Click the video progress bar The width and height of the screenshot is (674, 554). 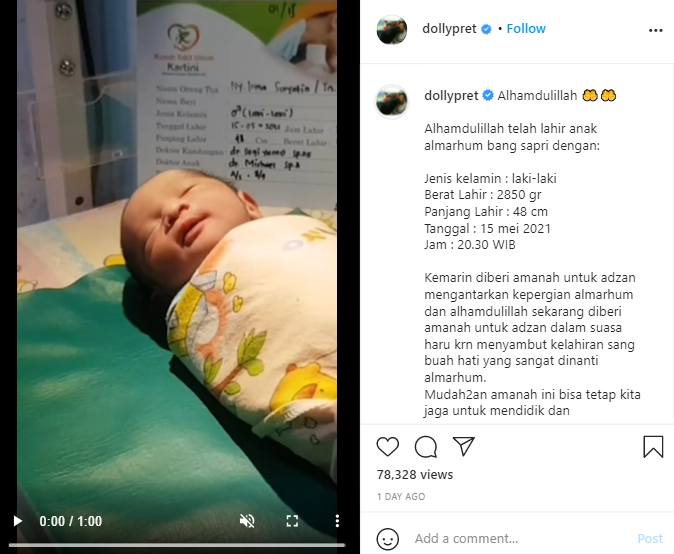click(x=177, y=545)
